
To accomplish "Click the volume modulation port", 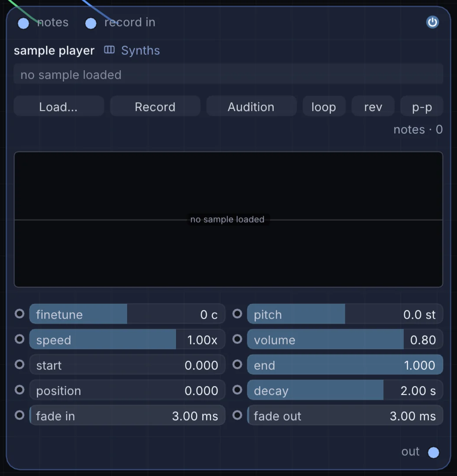I will point(237,339).
